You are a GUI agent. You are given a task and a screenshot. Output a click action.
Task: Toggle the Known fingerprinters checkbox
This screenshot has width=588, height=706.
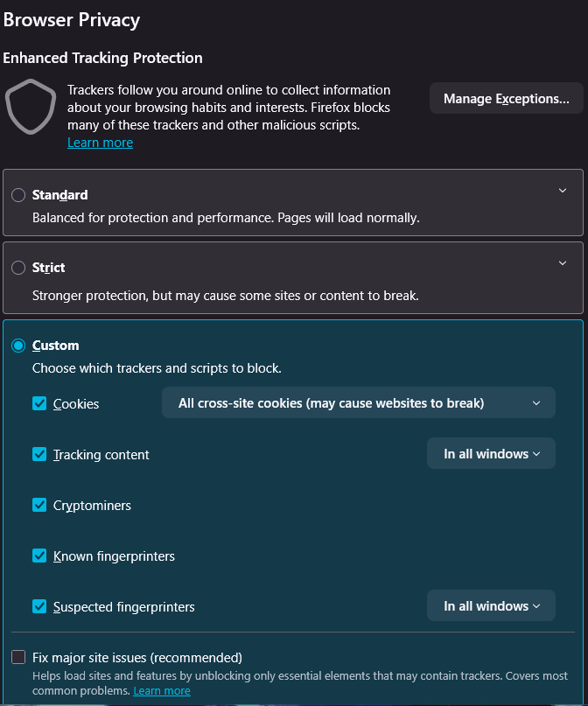coord(39,556)
